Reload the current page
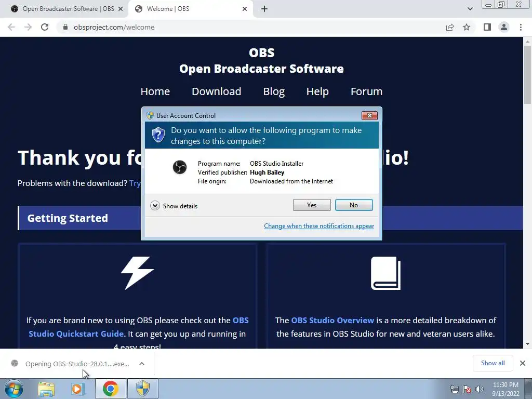Screen dimensions: 532x399 coord(45,27)
